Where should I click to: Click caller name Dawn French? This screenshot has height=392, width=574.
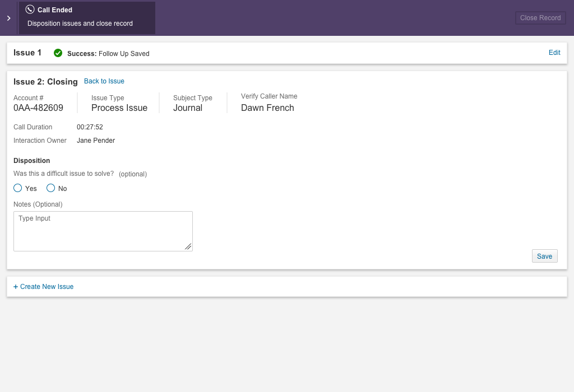pyautogui.click(x=267, y=108)
